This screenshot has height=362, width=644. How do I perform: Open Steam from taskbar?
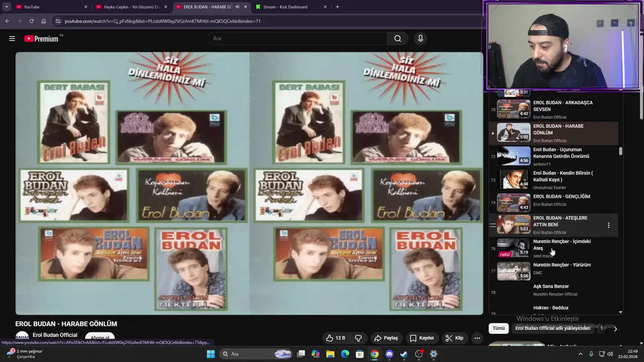404,354
